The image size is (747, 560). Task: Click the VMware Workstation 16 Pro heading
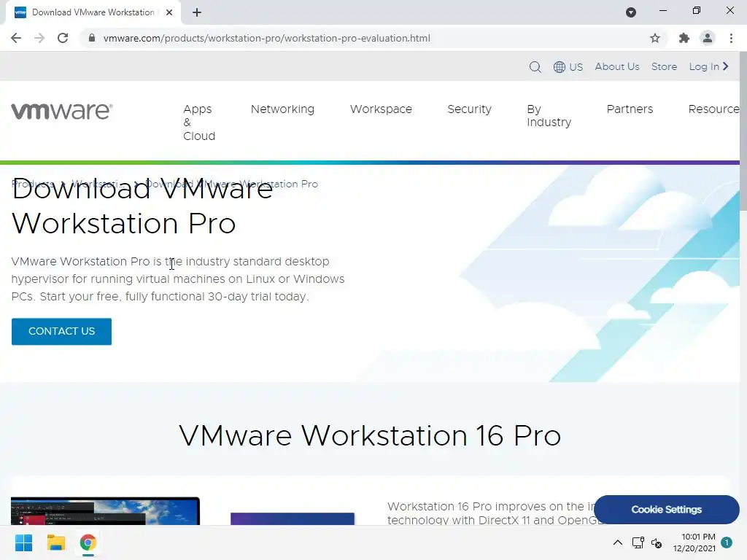(x=370, y=436)
